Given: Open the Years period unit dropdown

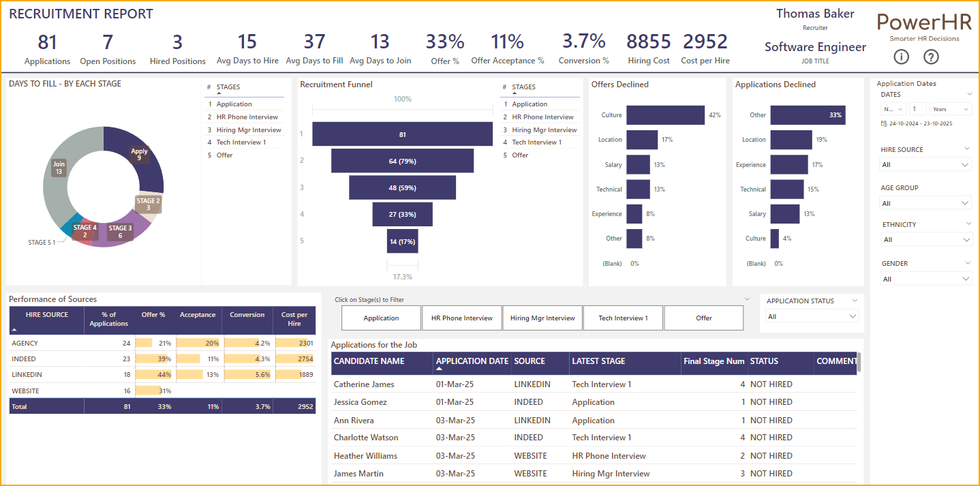Looking at the screenshot, I should tap(950, 109).
